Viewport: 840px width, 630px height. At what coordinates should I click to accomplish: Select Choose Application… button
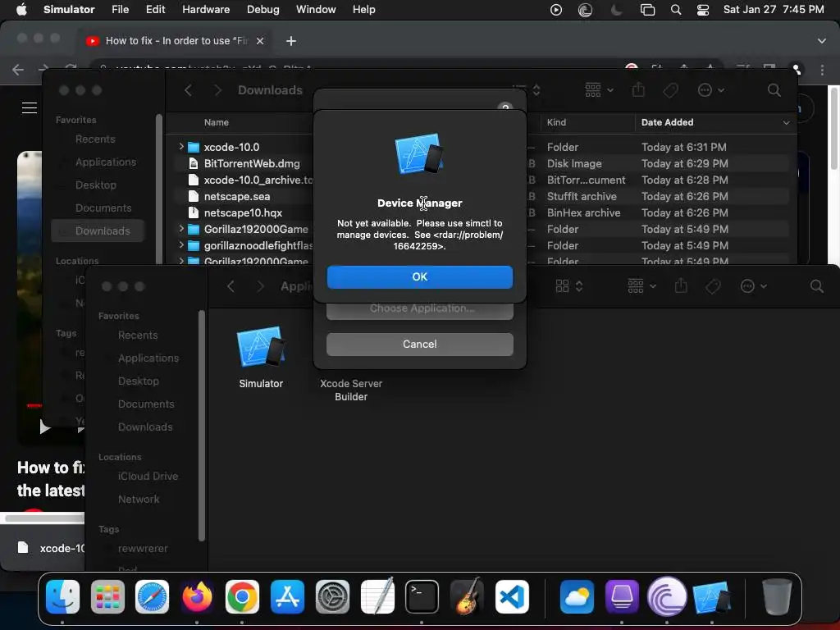419,308
